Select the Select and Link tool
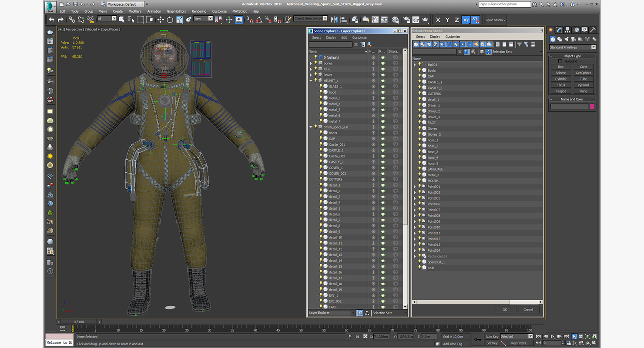The width and height of the screenshot is (644, 348). coord(72,20)
